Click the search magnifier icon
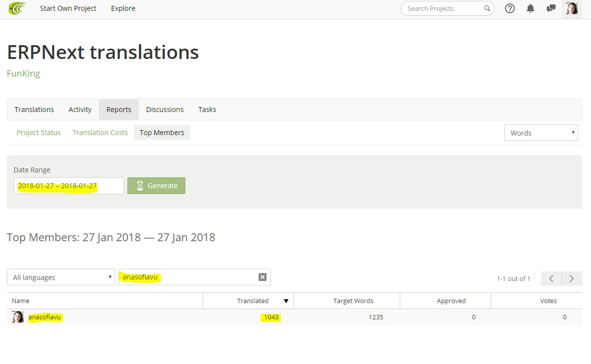This screenshot has height=364, width=591. coord(487,8)
